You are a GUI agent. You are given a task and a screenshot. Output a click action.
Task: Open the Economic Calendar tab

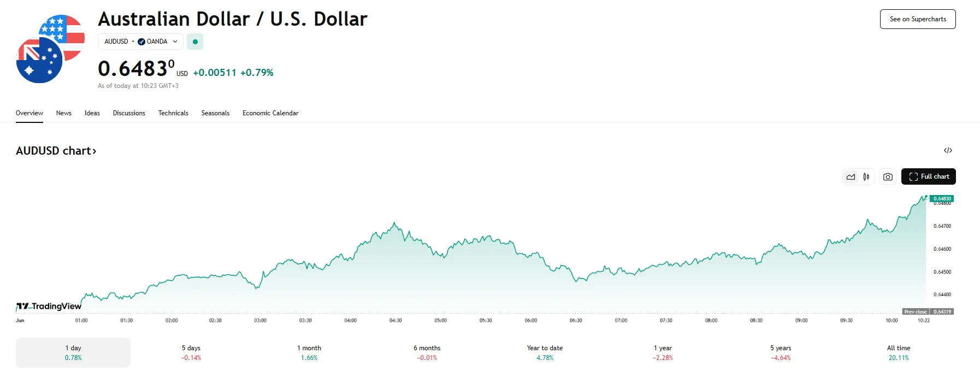point(270,113)
